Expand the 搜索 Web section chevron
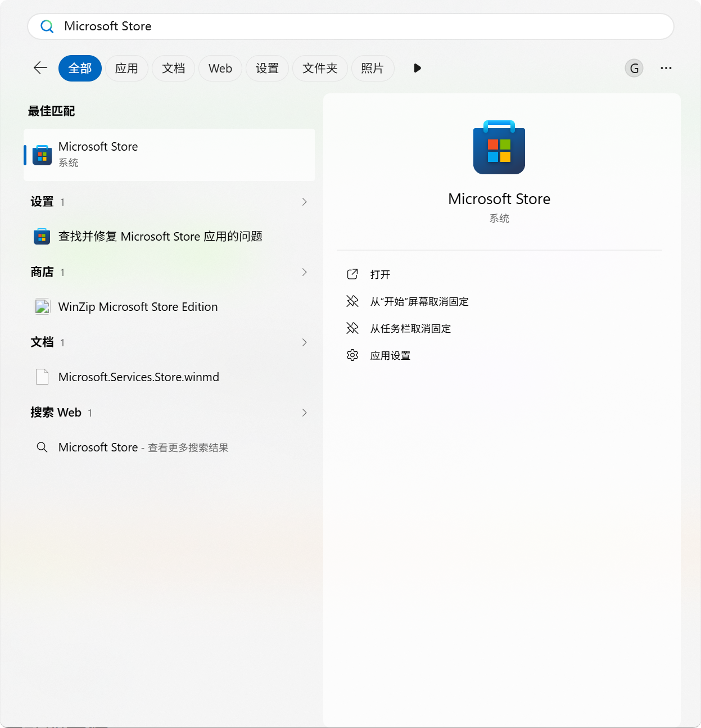The width and height of the screenshot is (701, 728). point(304,413)
